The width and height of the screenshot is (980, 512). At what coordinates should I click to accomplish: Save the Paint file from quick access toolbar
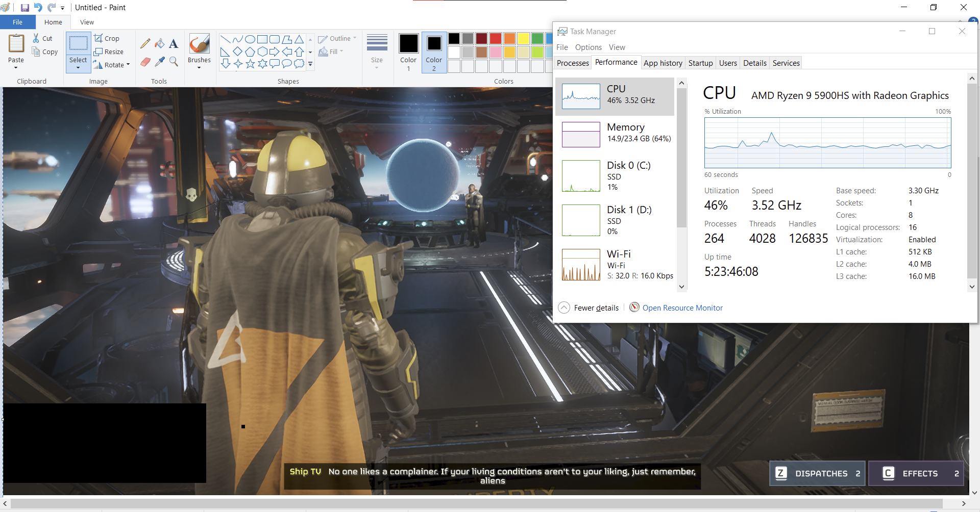(24, 8)
